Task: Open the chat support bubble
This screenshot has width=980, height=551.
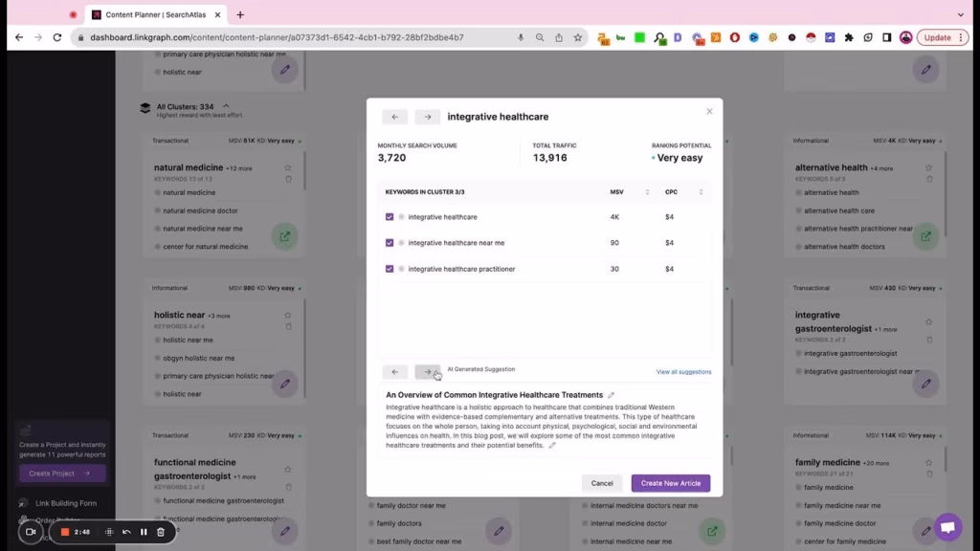Action: point(947,527)
